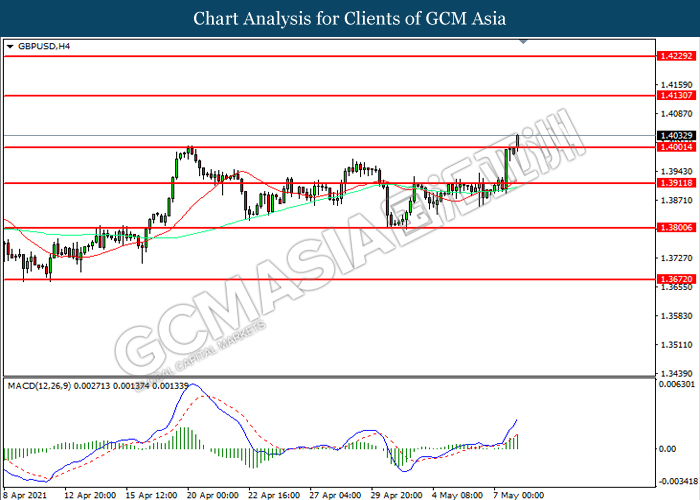
Task: Select the 1.39118 level price label
Action: [676, 183]
